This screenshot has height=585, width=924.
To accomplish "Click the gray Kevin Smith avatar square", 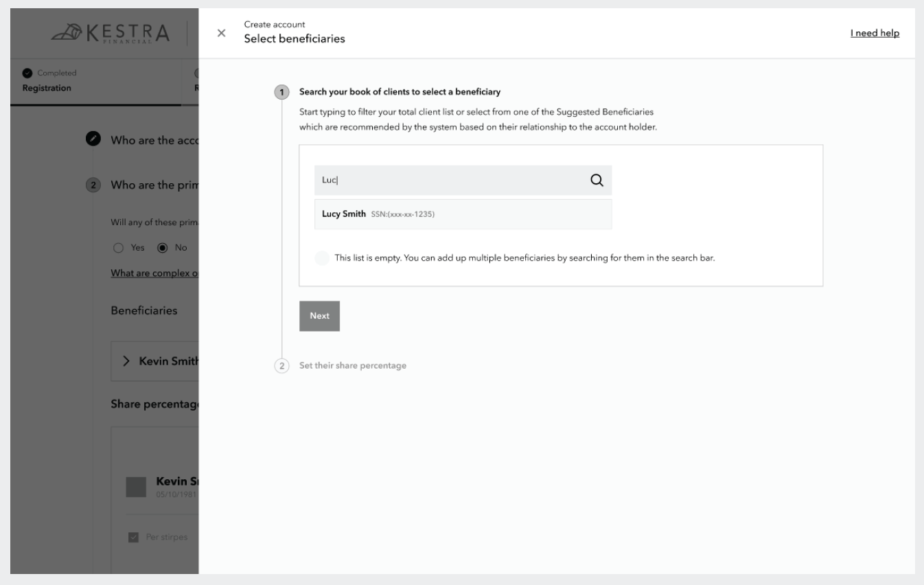I will pos(136,487).
